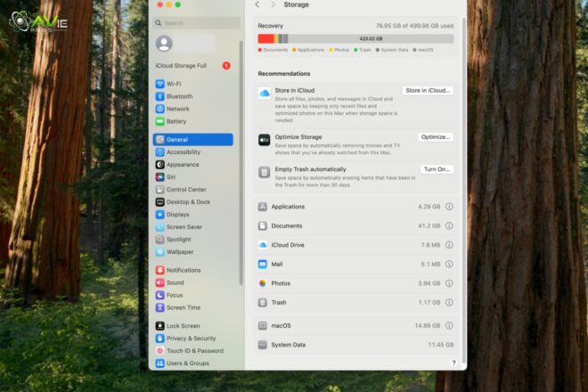This screenshot has height=392, width=588.
Task: Click the Search field
Action: coord(197,23)
